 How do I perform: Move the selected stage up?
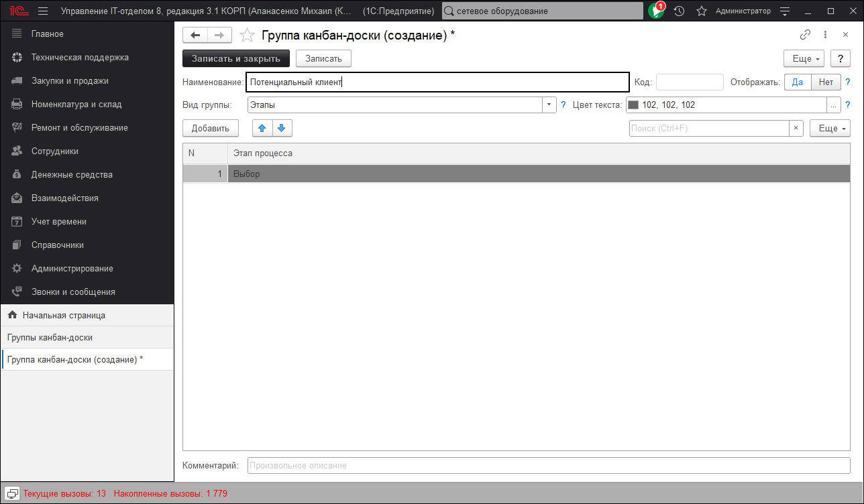(262, 128)
